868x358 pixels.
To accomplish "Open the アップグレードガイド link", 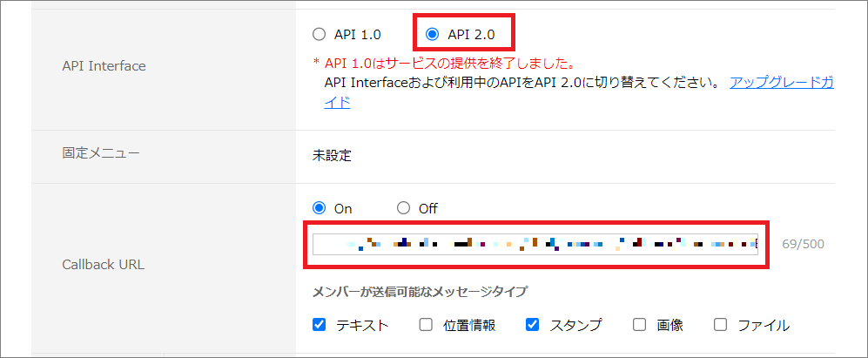I will pyautogui.click(x=781, y=83).
